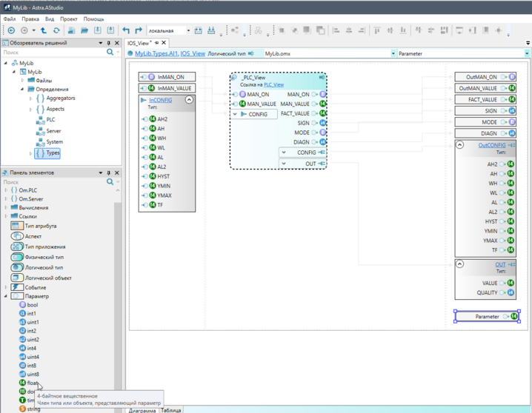Image resolution: width=532 pixels, height=413 pixels.
Task: Collapse the InCONFIG block
Action: [189, 100]
